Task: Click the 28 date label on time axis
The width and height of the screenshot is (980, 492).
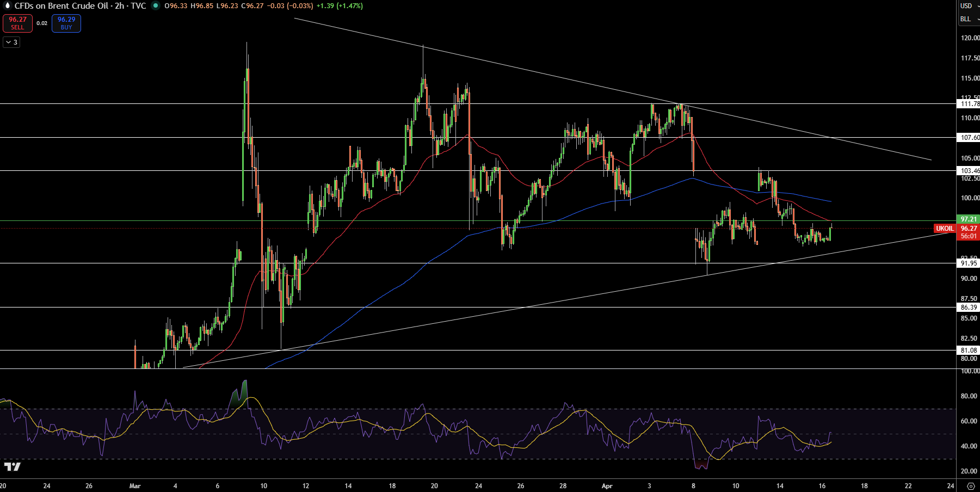Action: tap(563, 486)
